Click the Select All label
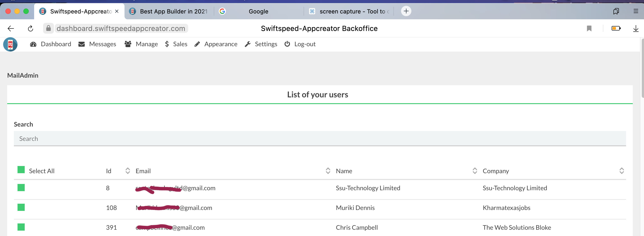The height and width of the screenshot is (236, 644). (42, 171)
